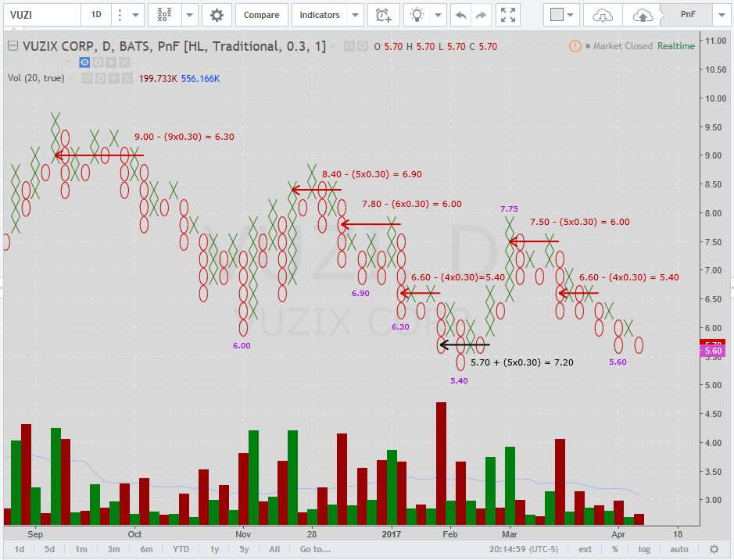The image size is (734, 560).
Task: Toggle visibility eye for Vol indicator
Action: (x=87, y=78)
